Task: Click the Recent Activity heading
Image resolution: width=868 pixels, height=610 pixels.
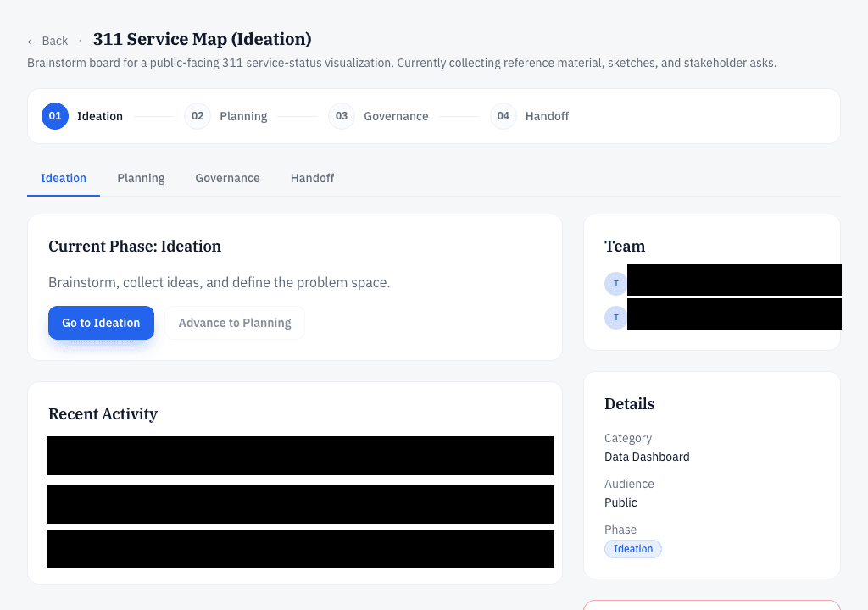Action: coord(103,414)
